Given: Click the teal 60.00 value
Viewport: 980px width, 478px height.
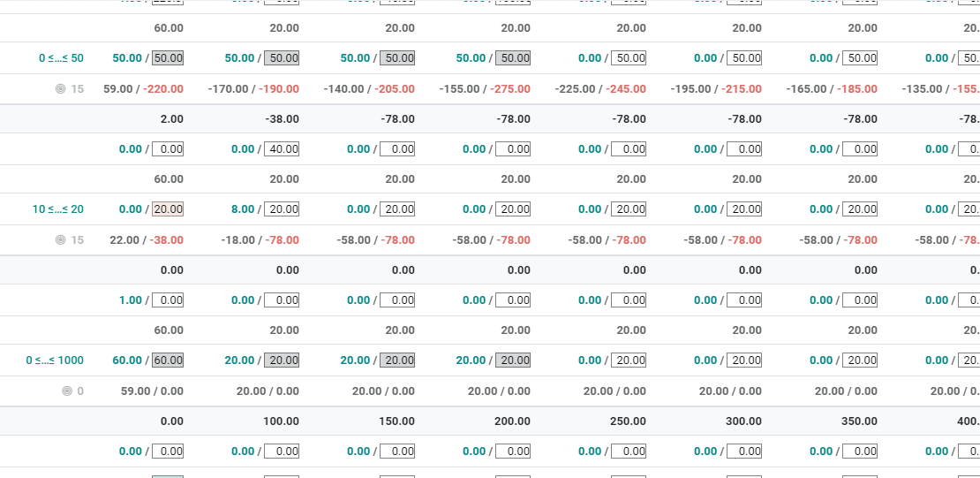Looking at the screenshot, I should click(x=126, y=360).
